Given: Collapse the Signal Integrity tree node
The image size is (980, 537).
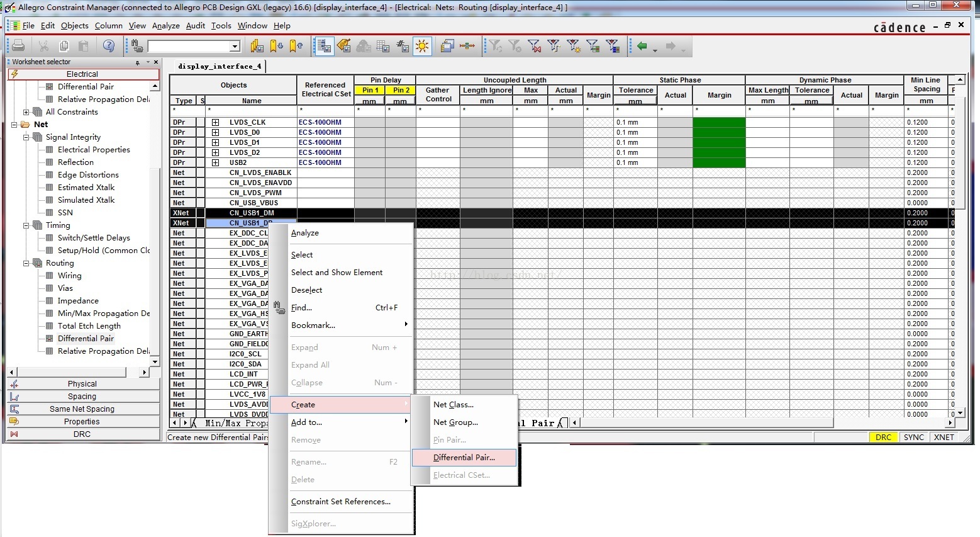Looking at the screenshot, I should click(x=26, y=137).
